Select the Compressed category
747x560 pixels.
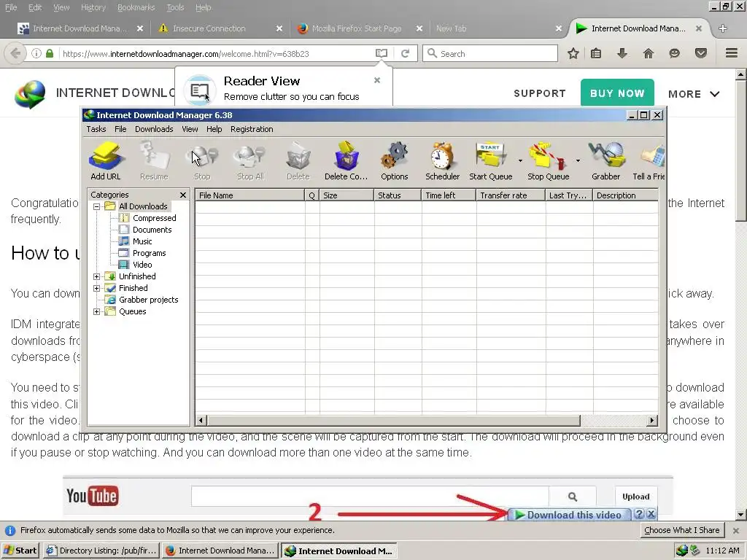coord(154,218)
